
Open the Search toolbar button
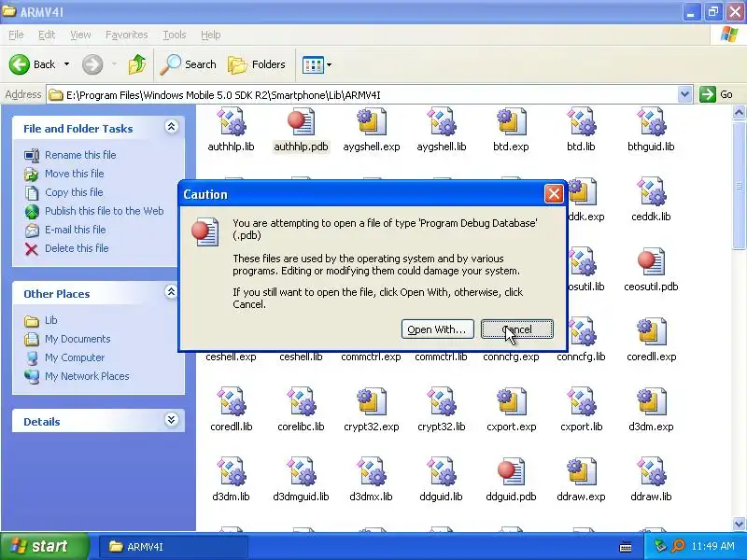(189, 64)
